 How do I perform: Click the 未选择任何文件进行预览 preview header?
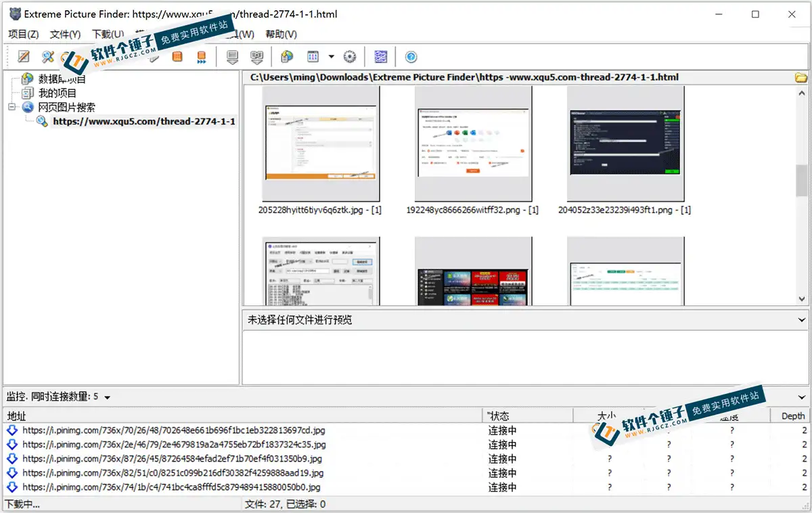pyautogui.click(x=300, y=320)
